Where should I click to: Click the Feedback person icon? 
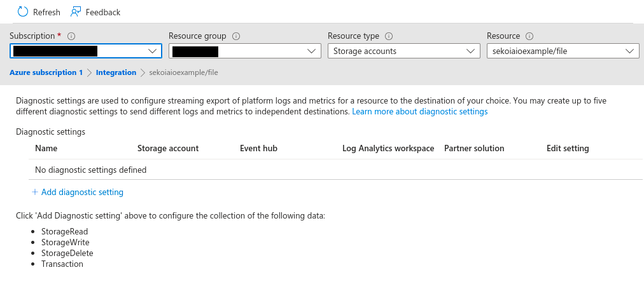[76, 12]
